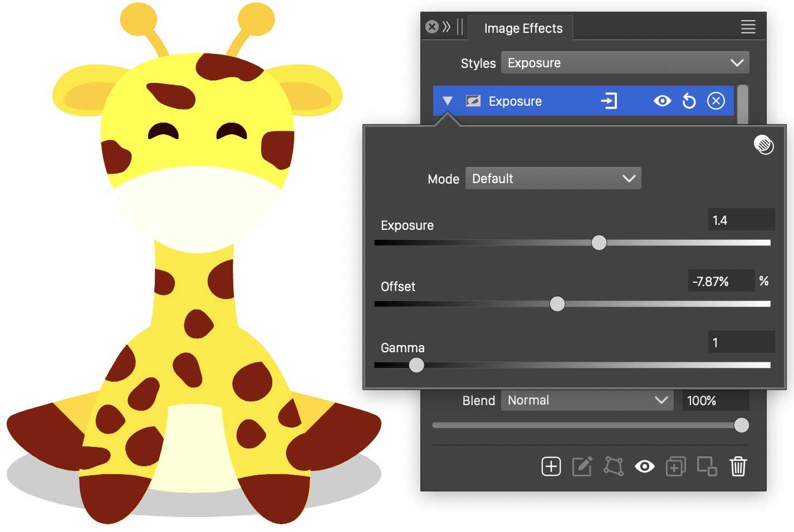Click the Offset value field showing -7.87%

point(721,282)
